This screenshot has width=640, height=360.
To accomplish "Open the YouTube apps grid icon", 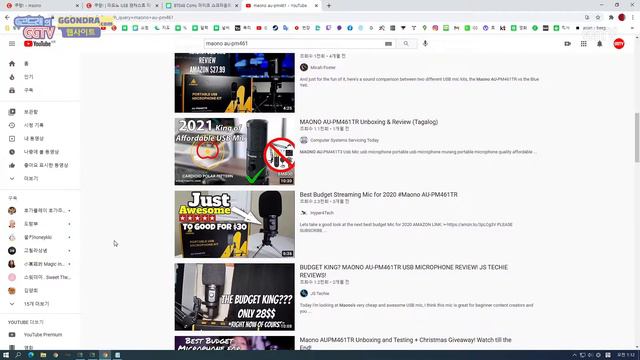I will click(x=584, y=44).
